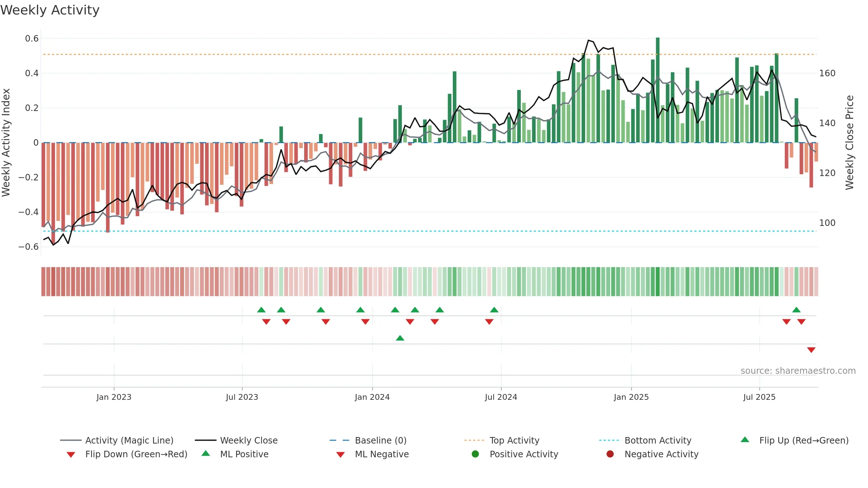Click the darkest green heatmap strip cell

click(x=658, y=282)
